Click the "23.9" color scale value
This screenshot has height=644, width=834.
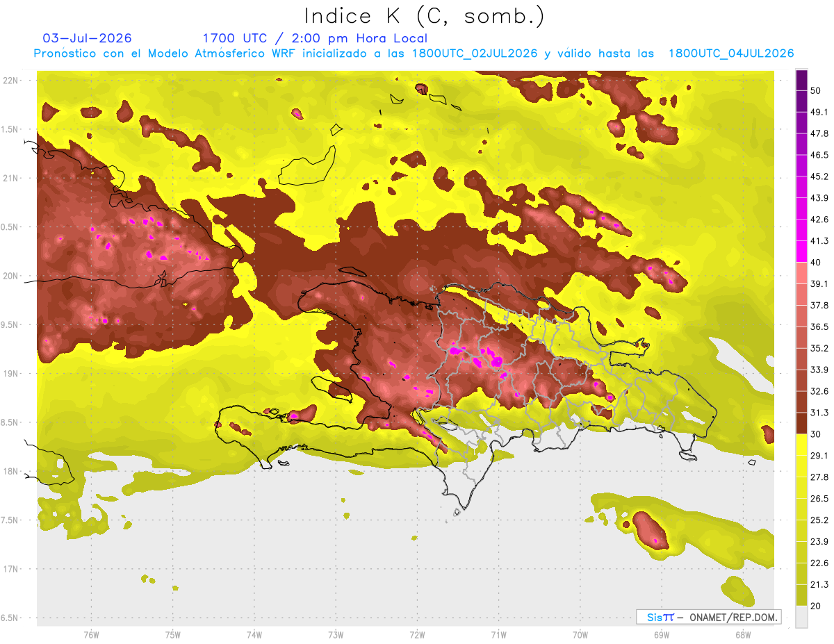click(x=819, y=541)
